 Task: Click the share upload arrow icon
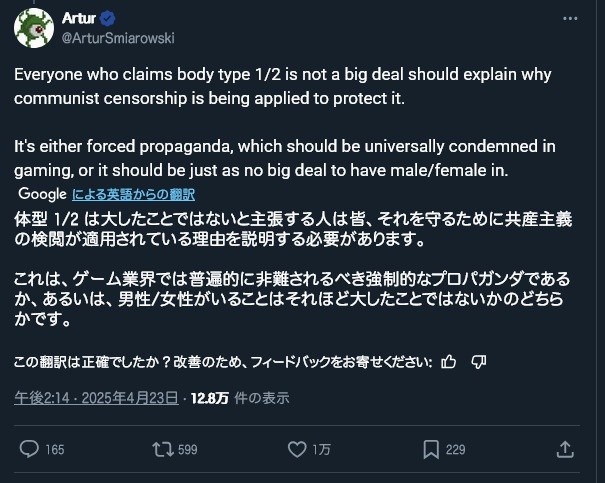point(564,449)
